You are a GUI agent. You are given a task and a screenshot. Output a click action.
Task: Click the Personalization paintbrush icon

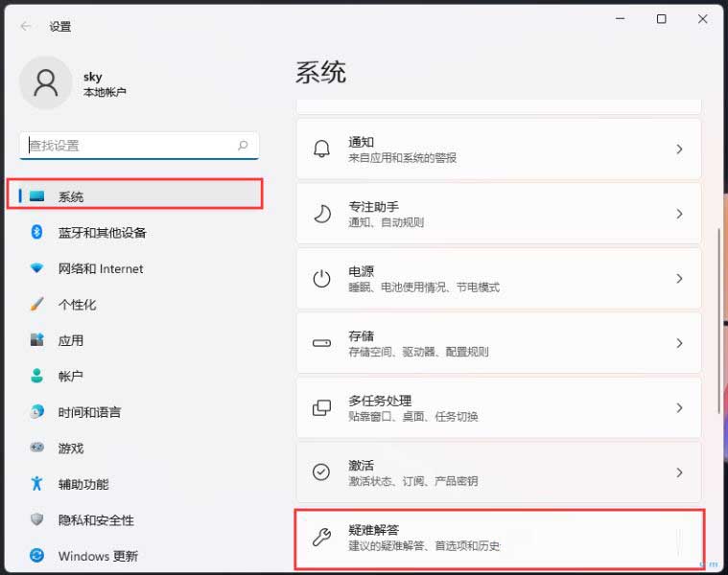[37, 304]
